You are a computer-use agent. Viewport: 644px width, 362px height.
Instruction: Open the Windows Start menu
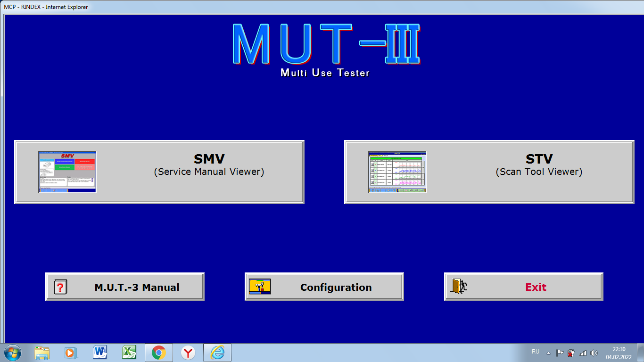pyautogui.click(x=12, y=353)
